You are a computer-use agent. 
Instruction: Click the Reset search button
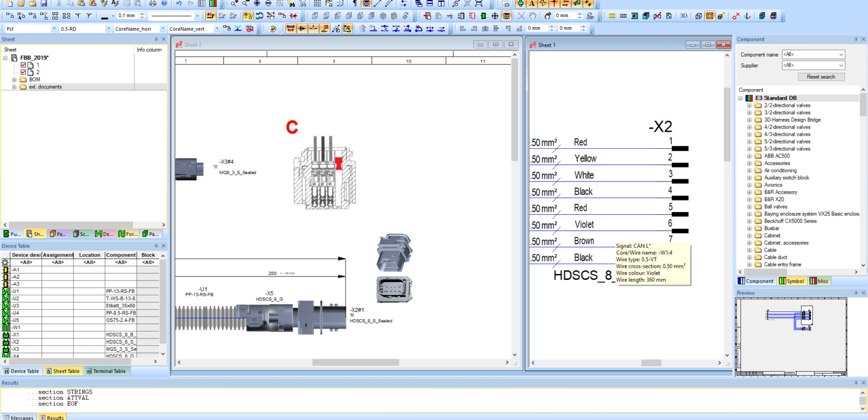[x=821, y=77]
